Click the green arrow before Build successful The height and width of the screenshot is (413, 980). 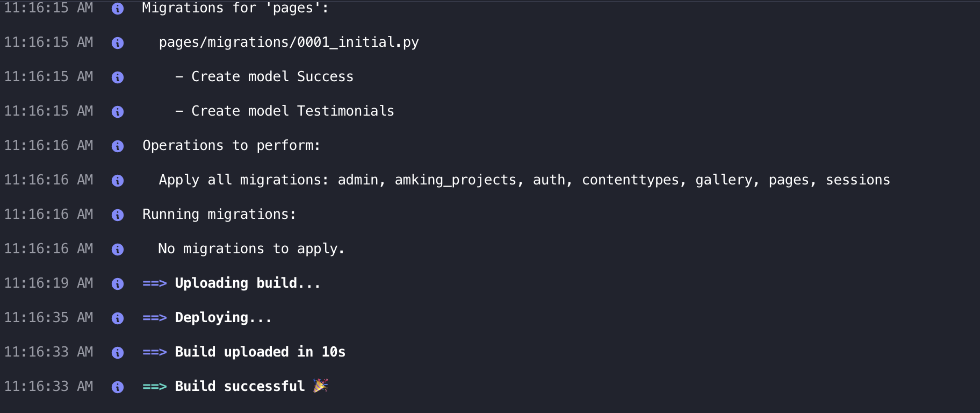(154, 387)
